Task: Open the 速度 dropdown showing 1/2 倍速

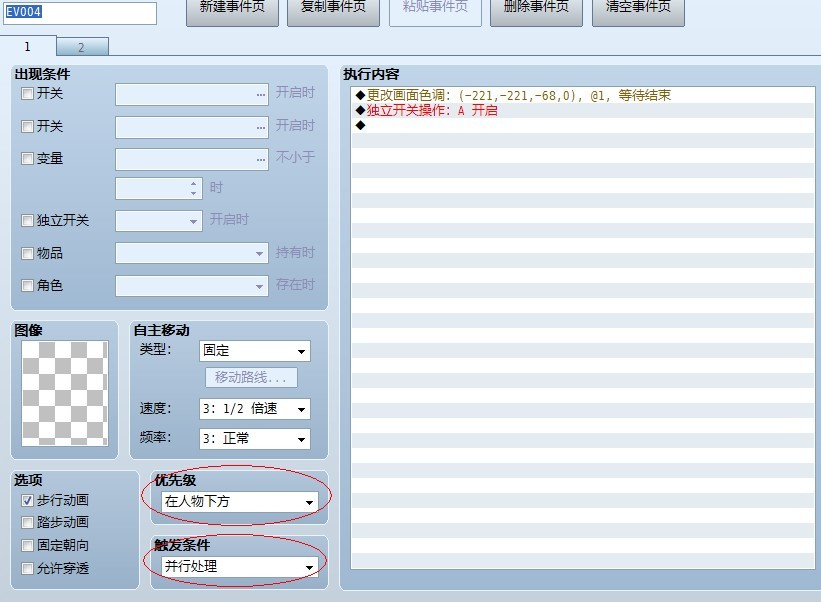Action: point(254,409)
